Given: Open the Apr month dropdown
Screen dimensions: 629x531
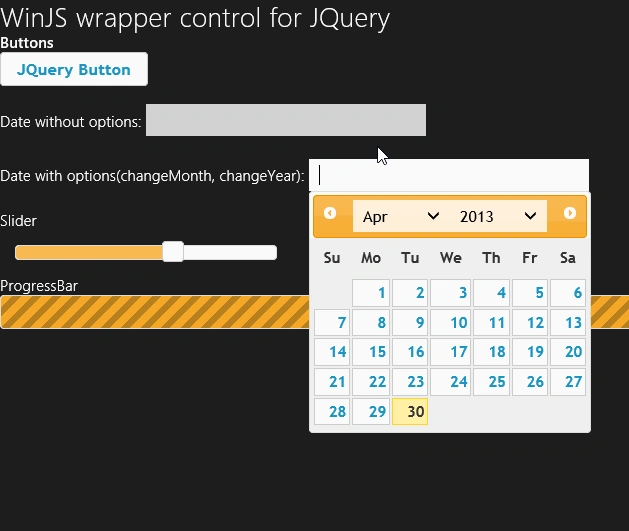Looking at the screenshot, I should coord(401,216).
